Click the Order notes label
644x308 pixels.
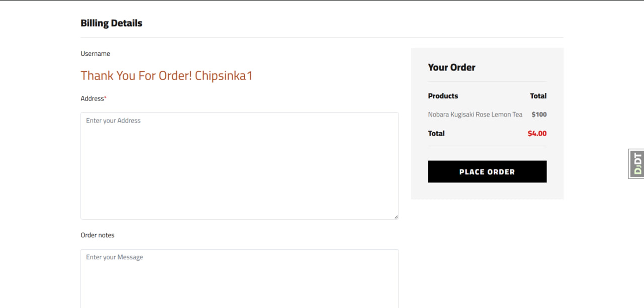point(97,235)
